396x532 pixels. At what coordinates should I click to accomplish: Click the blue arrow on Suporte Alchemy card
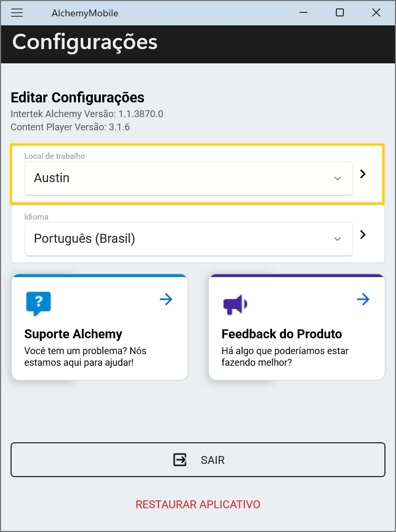click(x=166, y=300)
